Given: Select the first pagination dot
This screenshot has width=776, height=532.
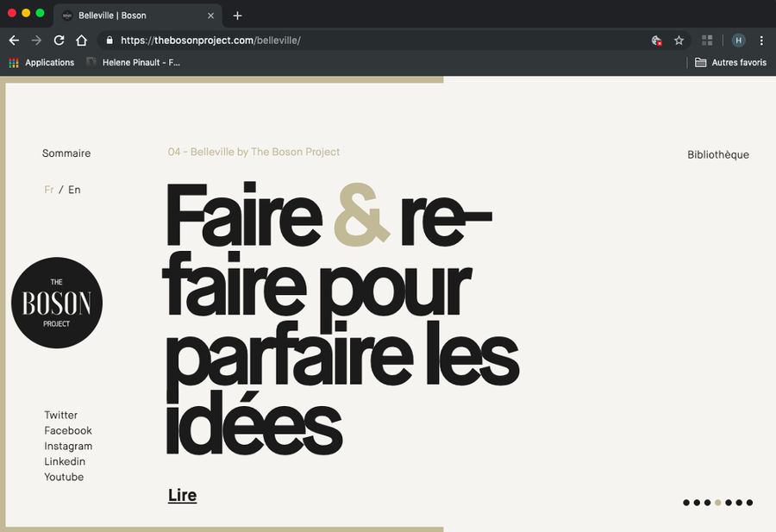Looking at the screenshot, I should (x=686, y=503).
